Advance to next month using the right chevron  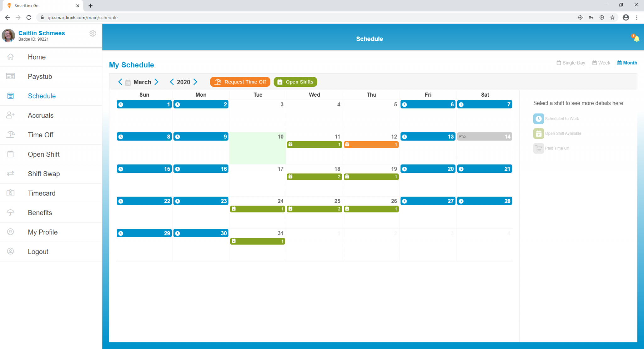[x=157, y=82]
